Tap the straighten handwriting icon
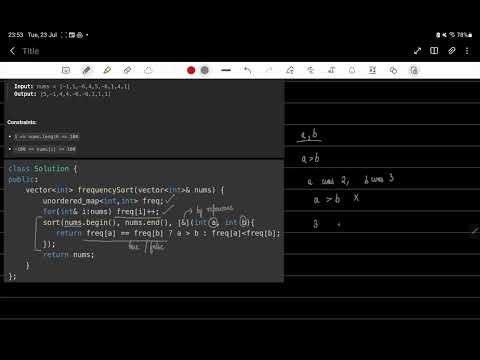 (x=311, y=70)
